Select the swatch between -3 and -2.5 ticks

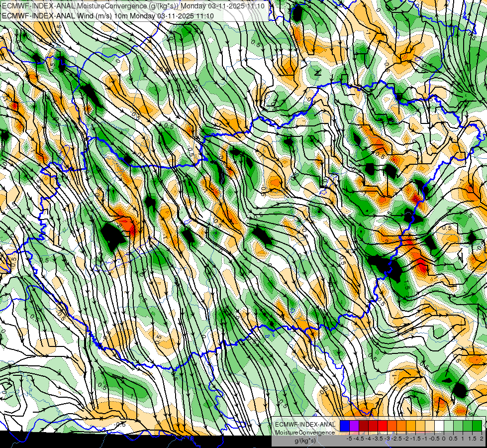[392, 426]
